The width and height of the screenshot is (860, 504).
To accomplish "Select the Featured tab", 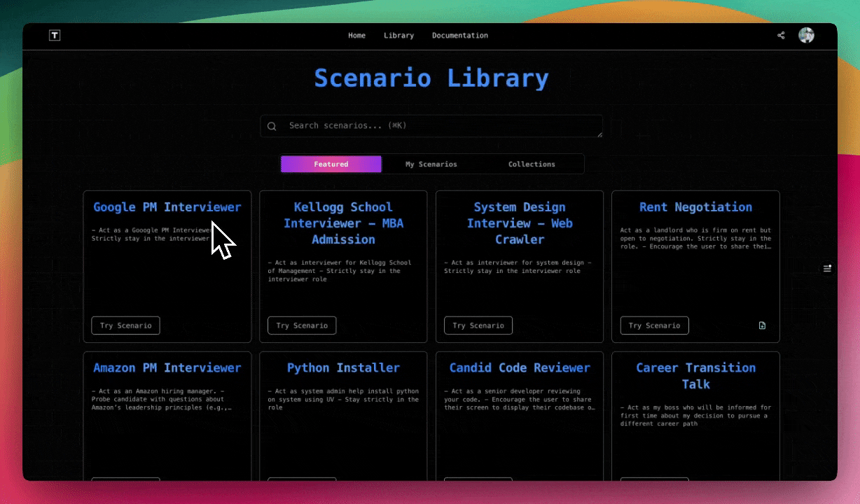I will click(331, 164).
